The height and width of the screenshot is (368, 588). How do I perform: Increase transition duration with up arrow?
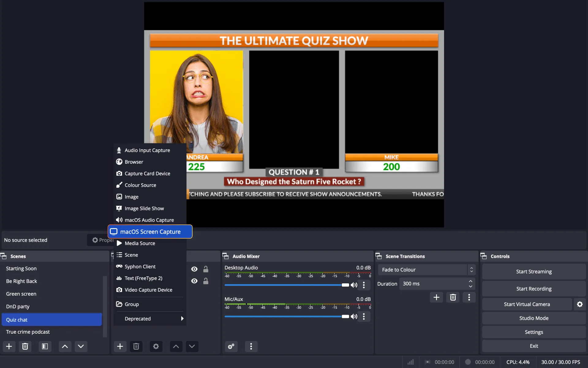tap(470, 281)
